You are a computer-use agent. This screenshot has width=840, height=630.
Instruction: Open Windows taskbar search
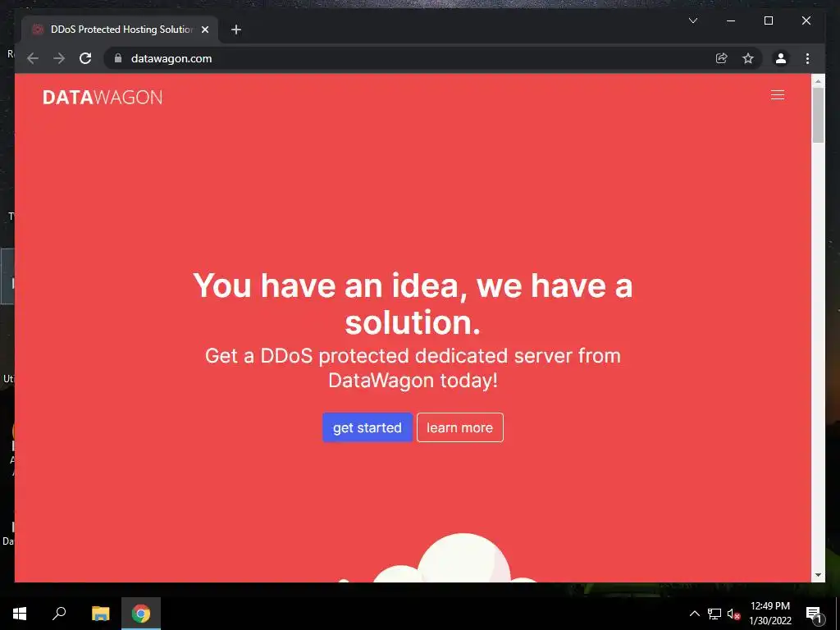pos(59,614)
